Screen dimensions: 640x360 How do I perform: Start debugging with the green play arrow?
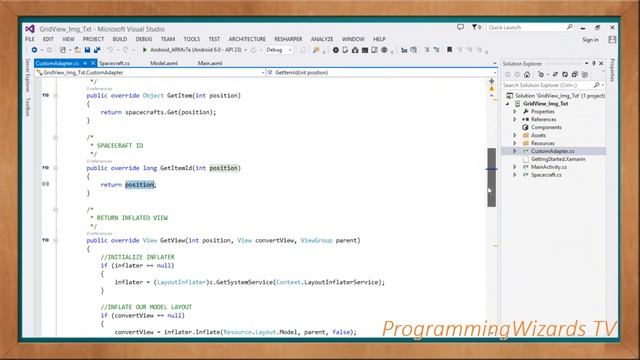click(144, 50)
